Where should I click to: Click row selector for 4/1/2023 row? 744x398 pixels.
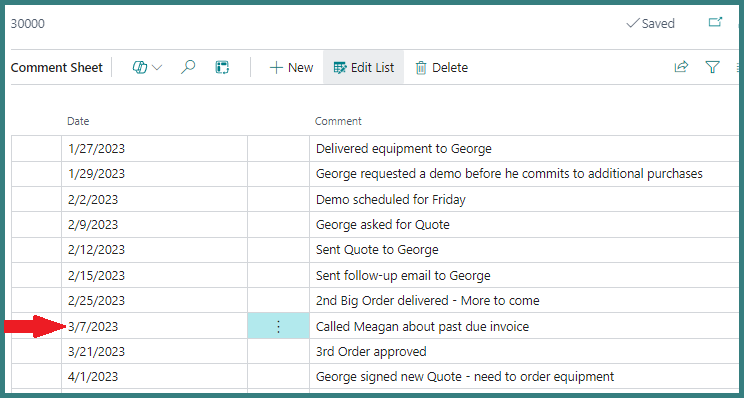pos(37,377)
